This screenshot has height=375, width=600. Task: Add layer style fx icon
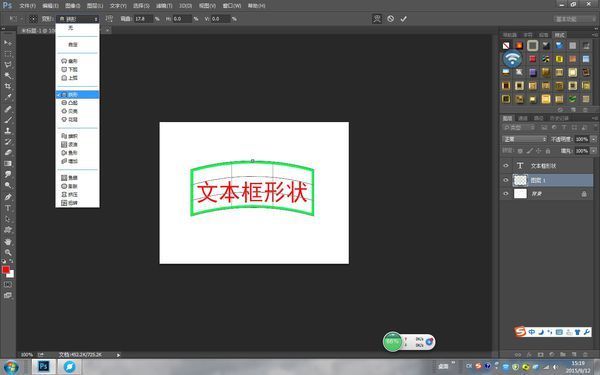point(529,354)
